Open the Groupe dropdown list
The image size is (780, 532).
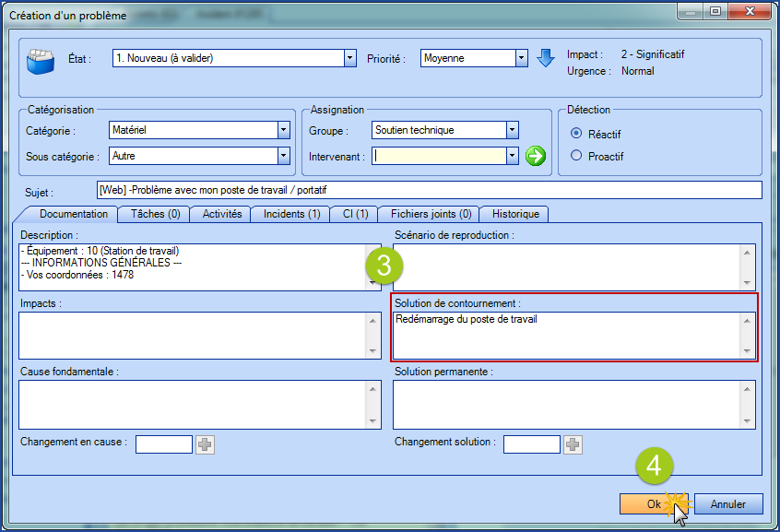coord(512,131)
